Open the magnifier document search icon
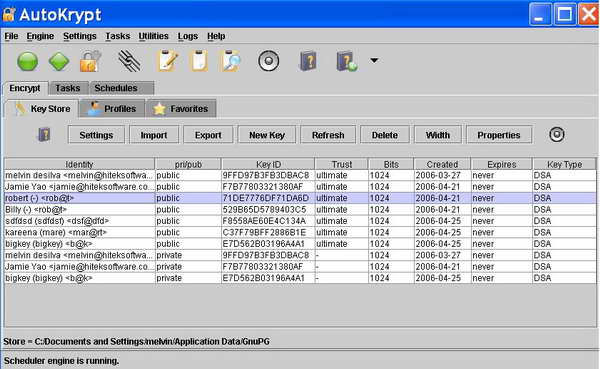The image size is (600, 369). [x=231, y=61]
